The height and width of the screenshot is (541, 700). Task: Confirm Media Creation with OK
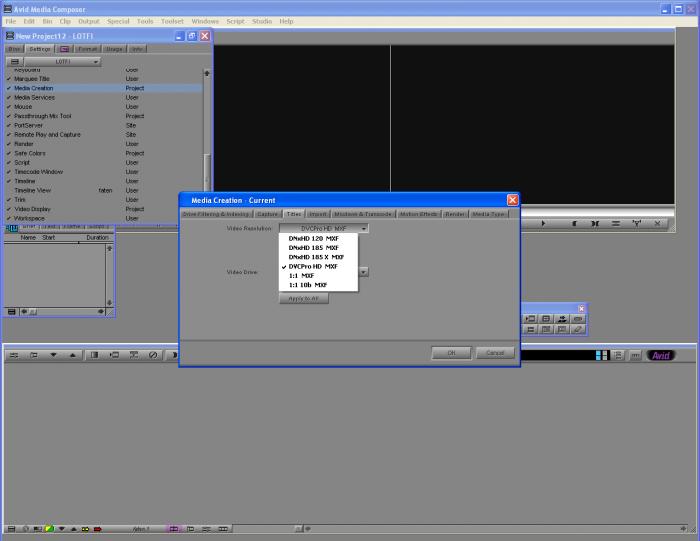coord(451,353)
